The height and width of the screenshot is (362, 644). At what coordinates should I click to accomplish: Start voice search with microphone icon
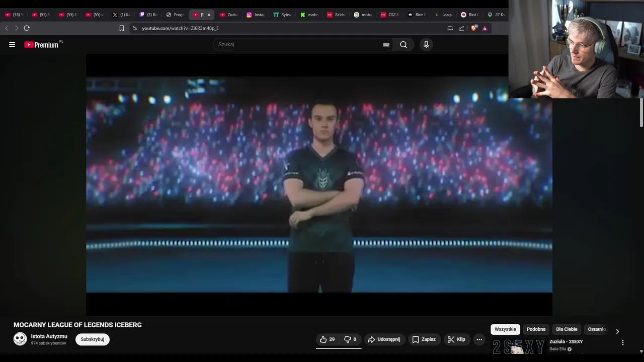pyautogui.click(x=426, y=45)
